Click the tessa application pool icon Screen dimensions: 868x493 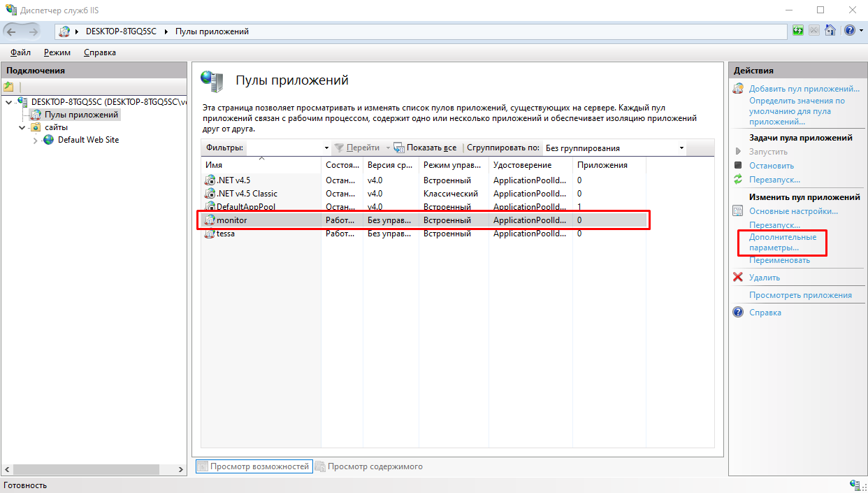click(x=209, y=234)
